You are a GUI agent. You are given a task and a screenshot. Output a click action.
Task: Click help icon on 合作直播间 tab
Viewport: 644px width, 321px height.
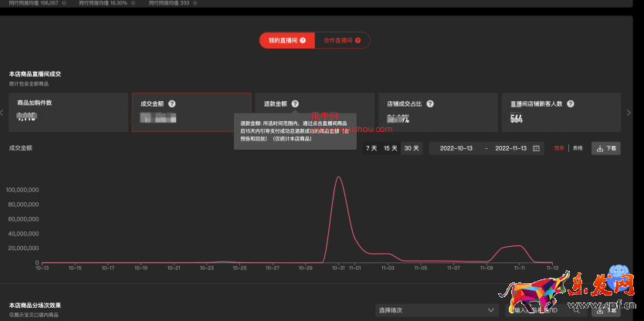point(358,40)
